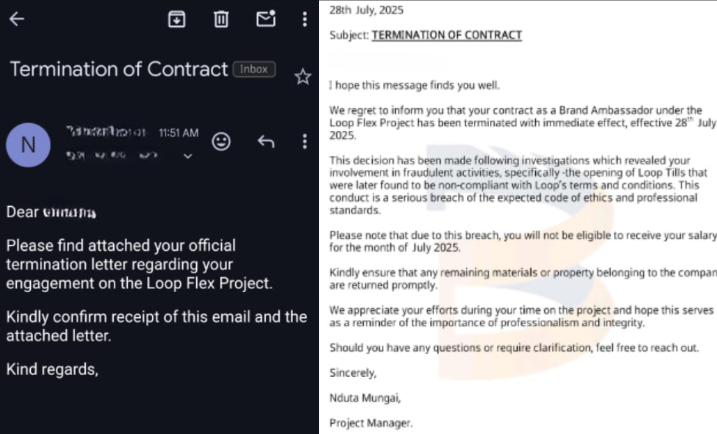Screen dimensions: 717x434
Task: Tap the back arrow to leave email
Action: (16, 19)
